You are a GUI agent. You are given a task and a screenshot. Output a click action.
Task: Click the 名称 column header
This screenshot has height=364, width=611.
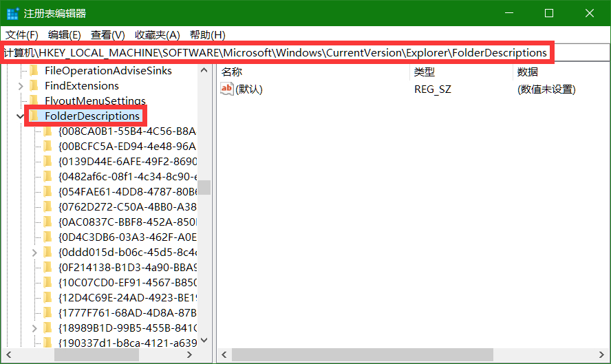tap(233, 72)
